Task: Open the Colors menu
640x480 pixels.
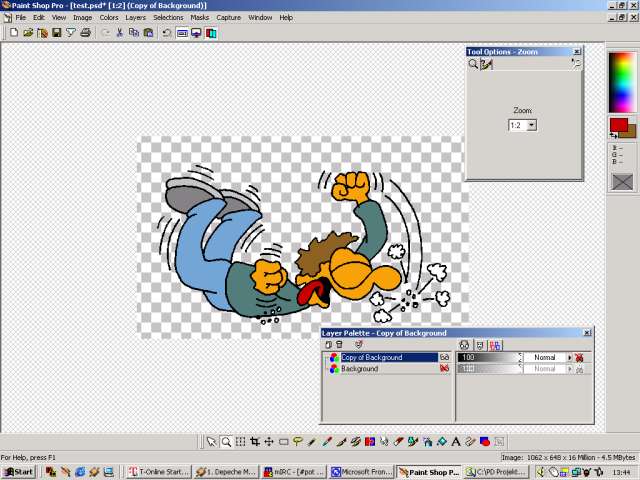Action: [109, 18]
